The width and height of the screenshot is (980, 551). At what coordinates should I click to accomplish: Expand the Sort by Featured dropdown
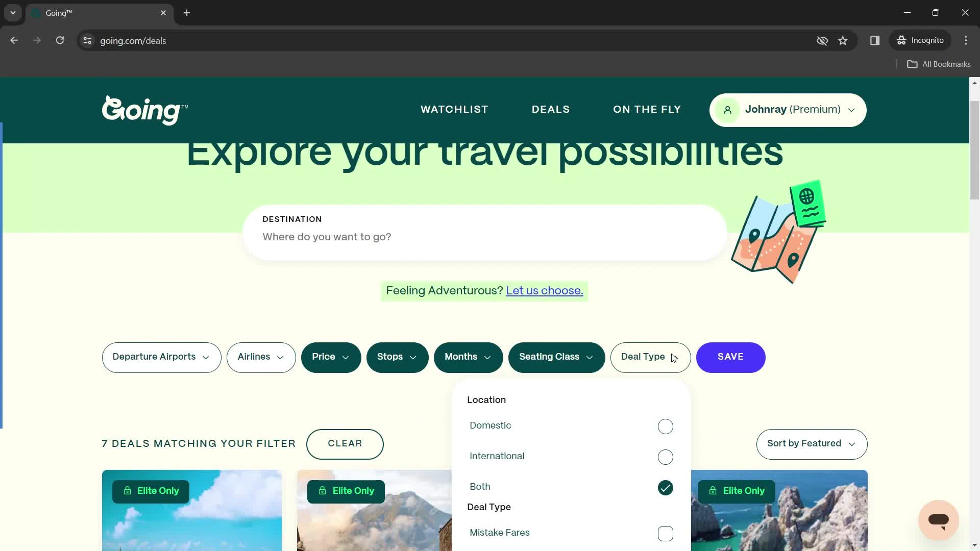pos(812,444)
